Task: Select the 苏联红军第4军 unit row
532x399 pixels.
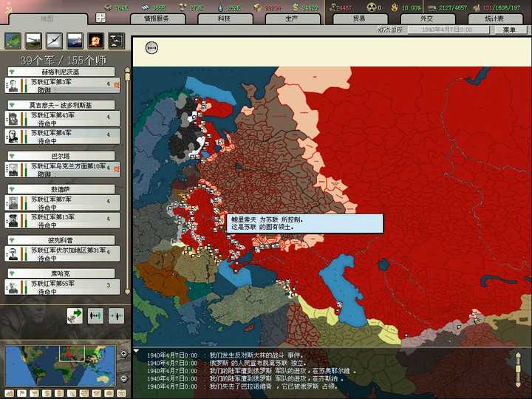Action: coord(62,137)
